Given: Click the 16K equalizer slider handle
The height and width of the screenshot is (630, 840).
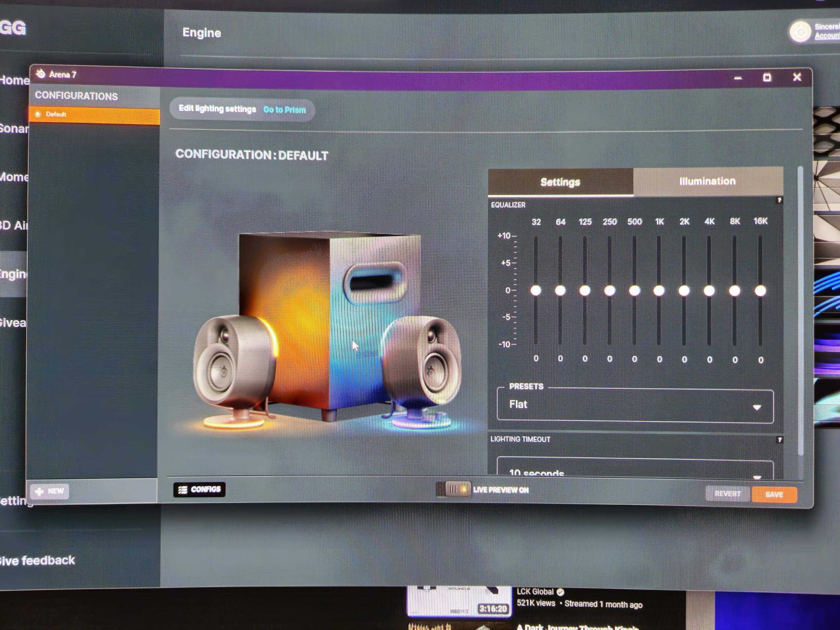Looking at the screenshot, I should pos(760,291).
